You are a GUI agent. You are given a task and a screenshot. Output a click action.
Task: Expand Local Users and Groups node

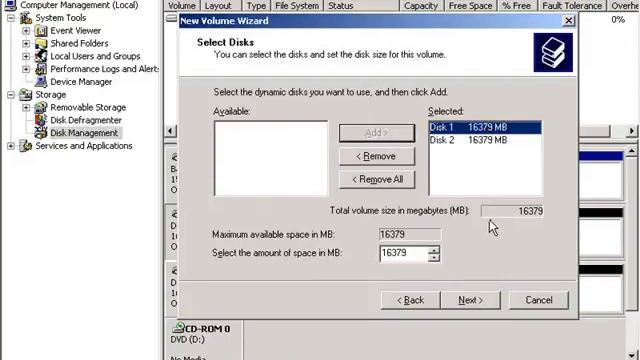[x=26, y=56]
